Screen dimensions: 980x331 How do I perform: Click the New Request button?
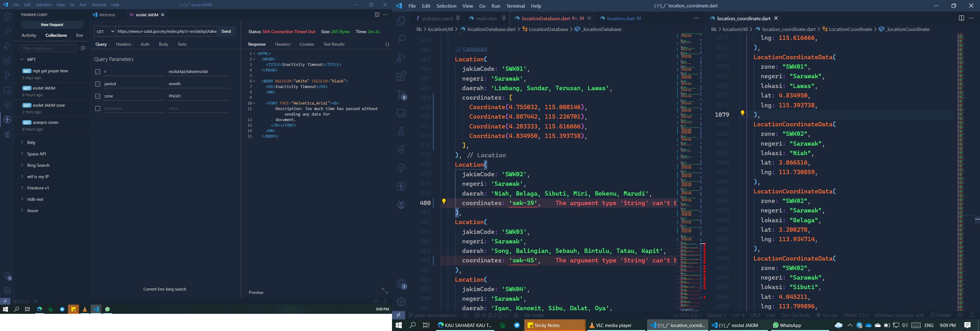click(52, 25)
